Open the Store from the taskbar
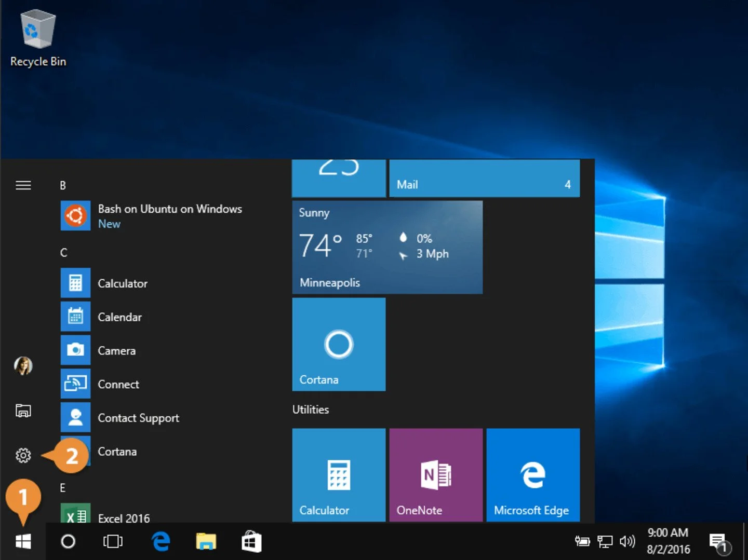Image resolution: width=748 pixels, height=560 pixels. coord(251,542)
